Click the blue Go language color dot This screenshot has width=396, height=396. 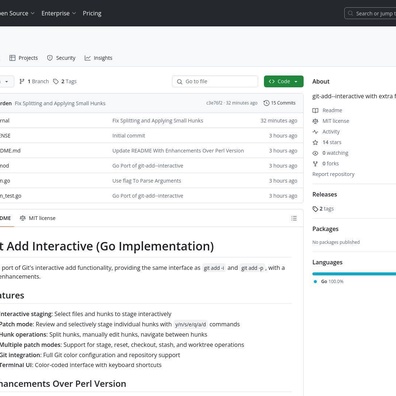[x=315, y=282]
